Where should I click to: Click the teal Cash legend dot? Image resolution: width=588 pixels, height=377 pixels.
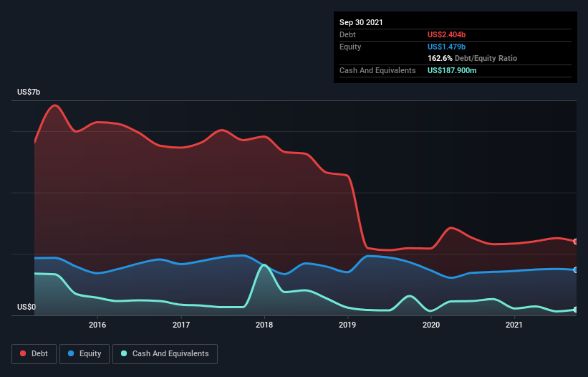pyautogui.click(x=124, y=353)
